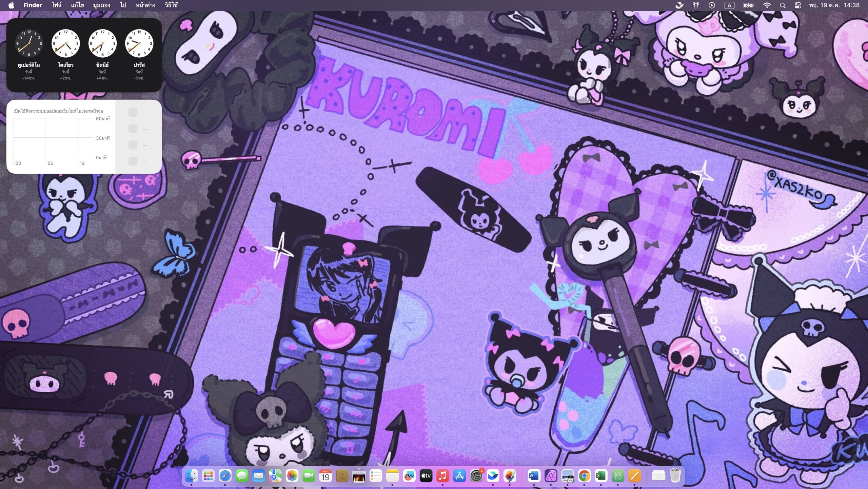Open System Settings with badge in Dock
The width and height of the screenshot is (868, 489).
[x=476, y=476]
